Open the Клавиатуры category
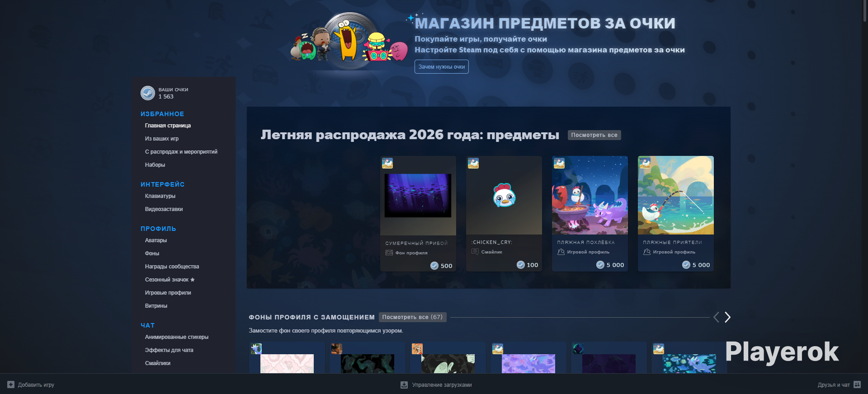The width and height of the screenshot is (868, 394). (160, 196)
